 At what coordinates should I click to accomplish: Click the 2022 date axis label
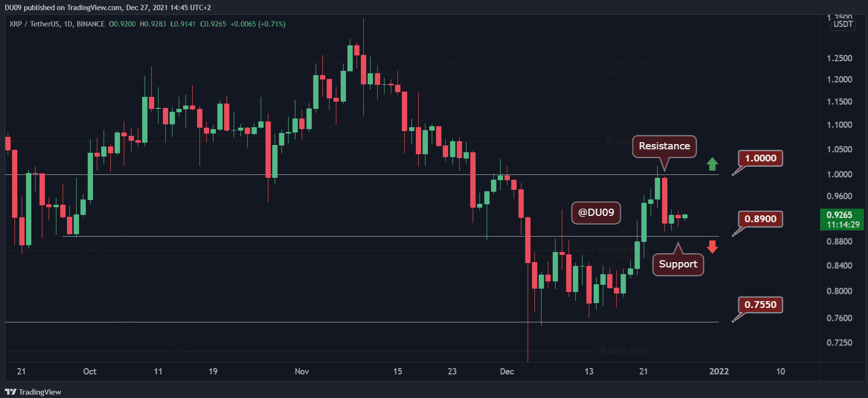point(719,371)
